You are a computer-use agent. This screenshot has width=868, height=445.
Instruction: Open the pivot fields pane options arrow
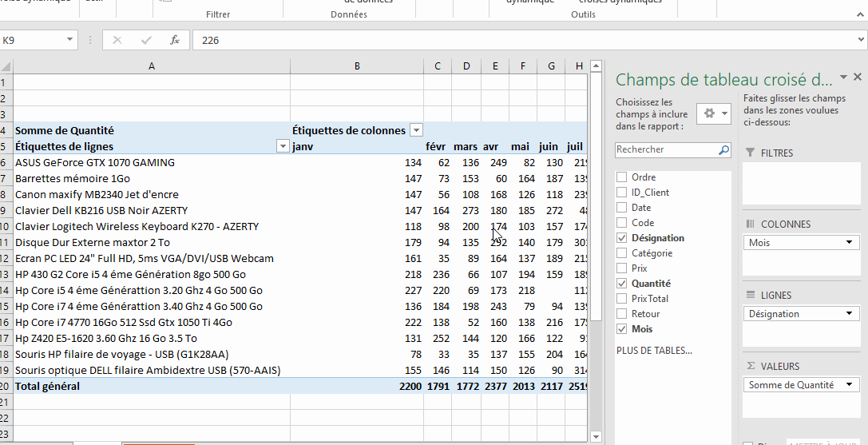843,77
